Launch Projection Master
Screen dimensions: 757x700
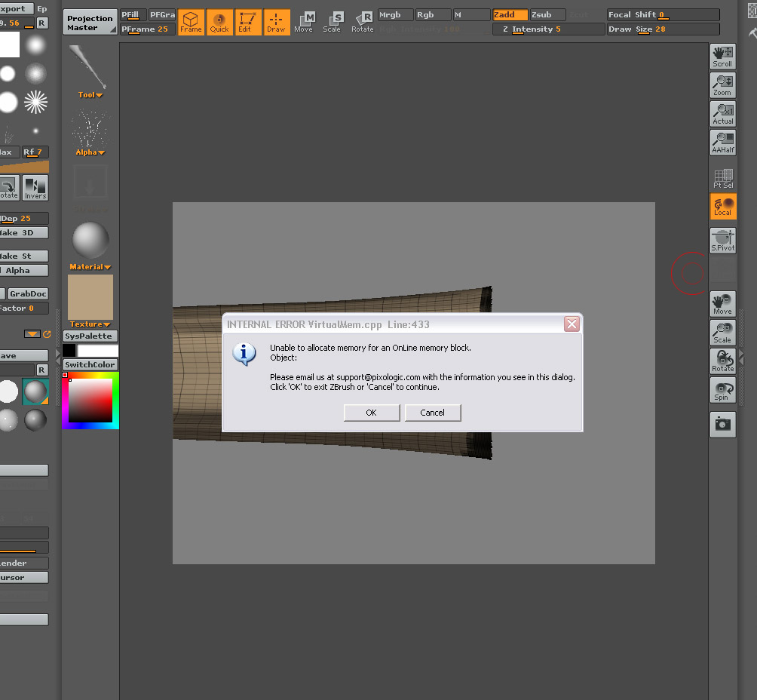90,22
